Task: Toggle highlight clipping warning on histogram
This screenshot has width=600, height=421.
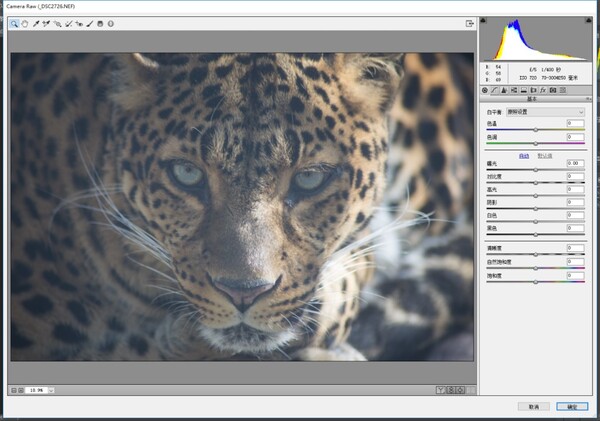Action: tap(589, 20)
